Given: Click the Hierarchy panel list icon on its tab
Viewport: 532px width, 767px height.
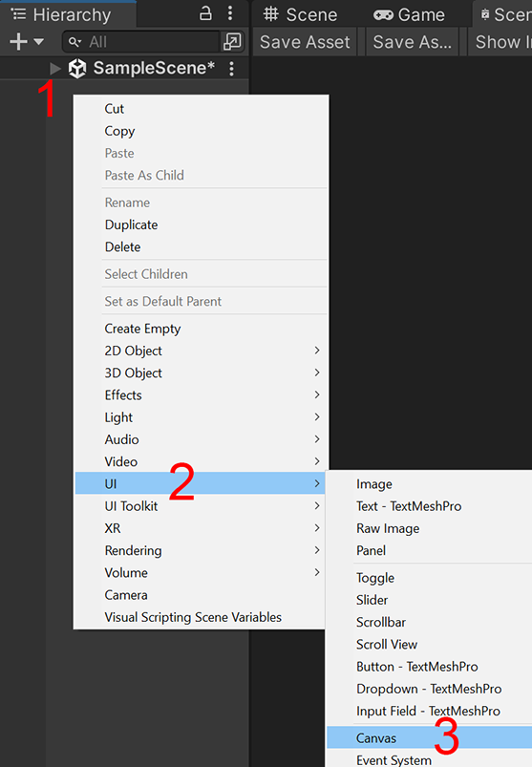Looking at the screenshot, I should [18, 14].
